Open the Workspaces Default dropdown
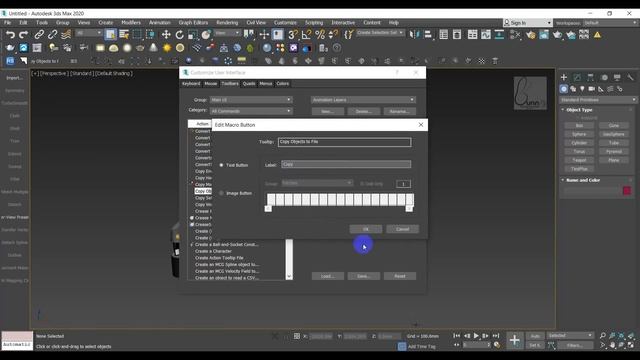 click(x=610, y=23)
